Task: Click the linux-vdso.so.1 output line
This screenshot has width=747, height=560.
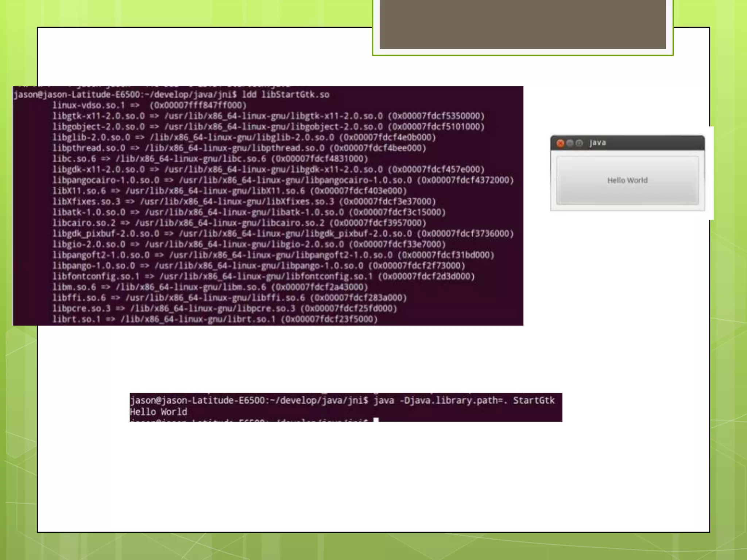Action: (150, 105)
